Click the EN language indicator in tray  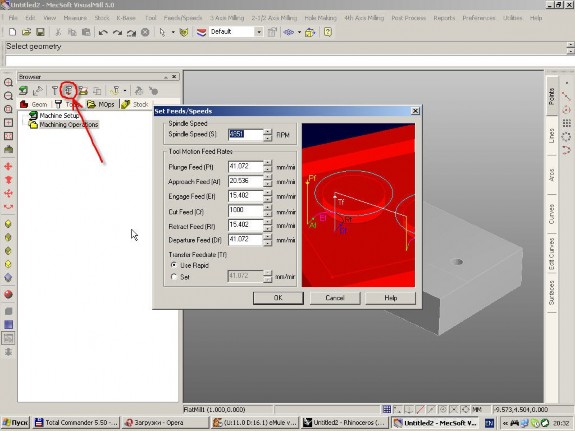[490, 423]
